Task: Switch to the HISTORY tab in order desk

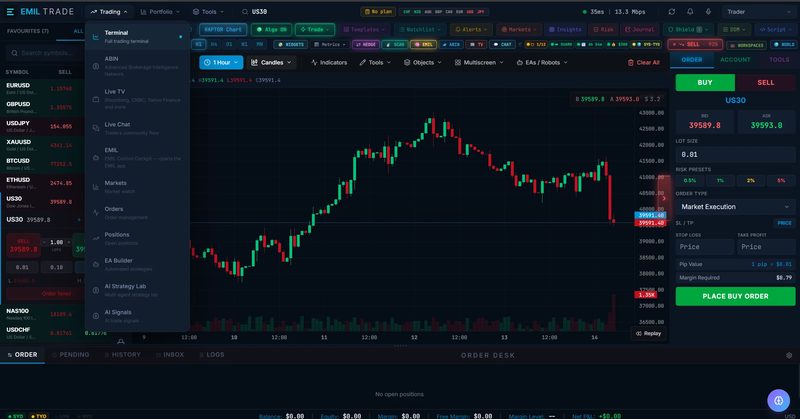Action: (123, 354)
